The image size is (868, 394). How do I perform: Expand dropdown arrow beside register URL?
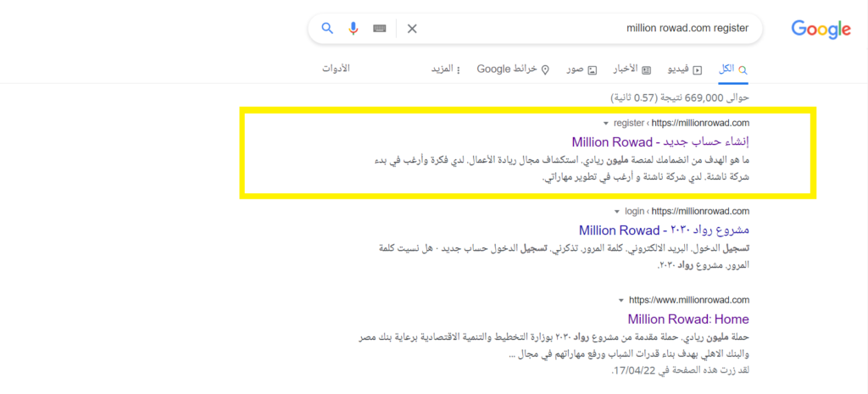tap(607, 123)
